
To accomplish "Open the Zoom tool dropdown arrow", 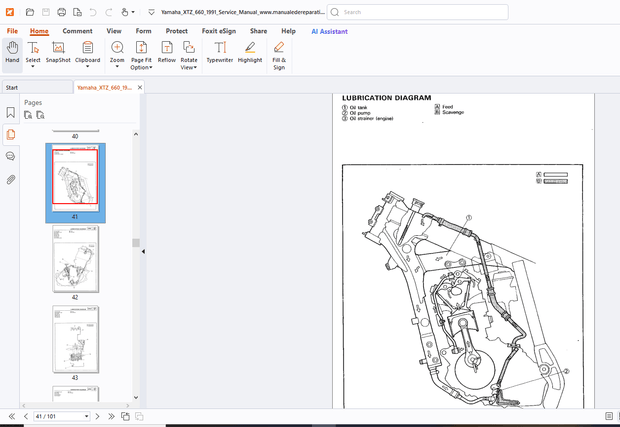I will 117,66.
